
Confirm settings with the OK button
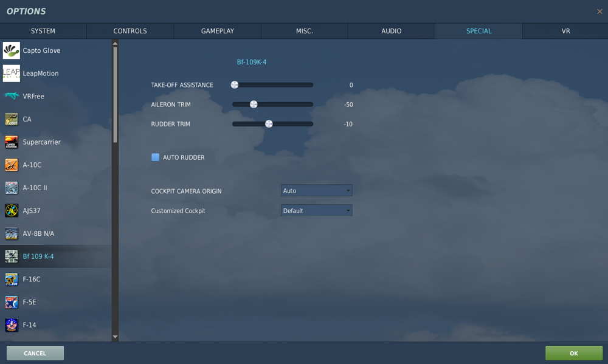point(574,353)
